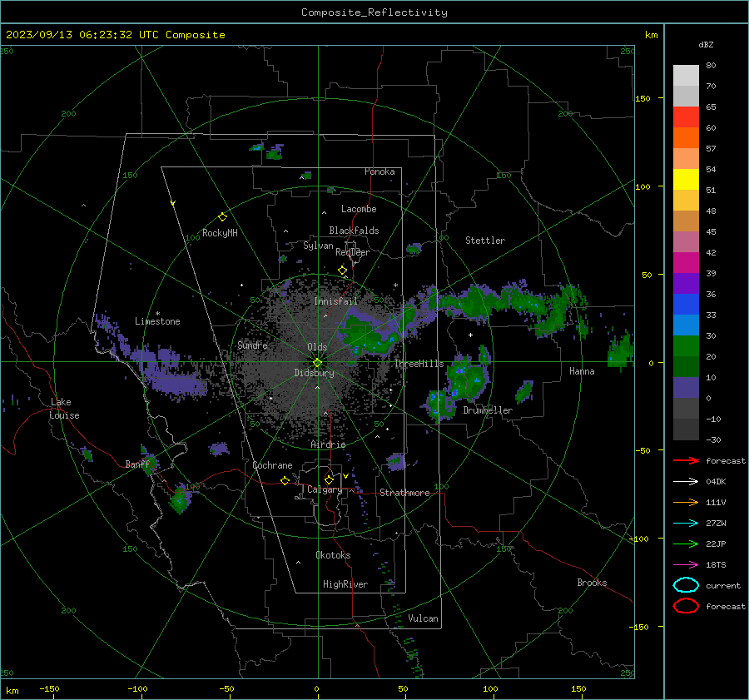Click the magenta 18TS arrow icon
The height and width of the screenshot is (700, 749).
coord(686,565)
